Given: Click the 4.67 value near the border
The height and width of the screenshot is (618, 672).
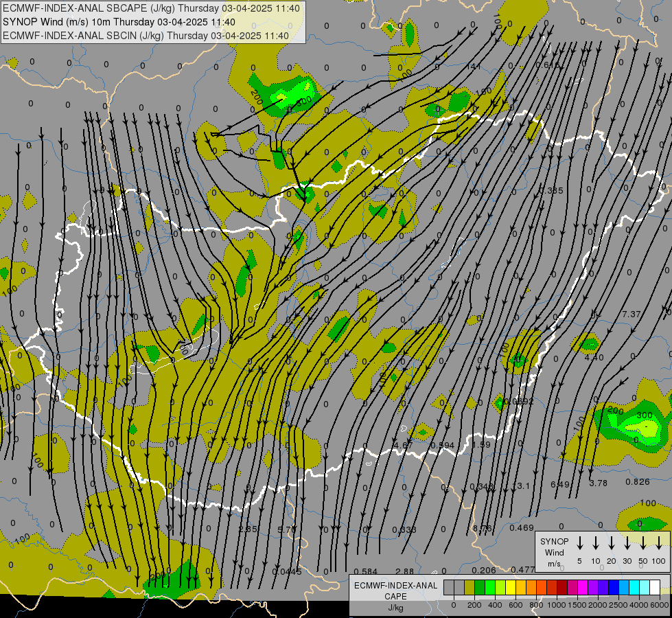Looking at the screenshot, I should pos(404,445).
